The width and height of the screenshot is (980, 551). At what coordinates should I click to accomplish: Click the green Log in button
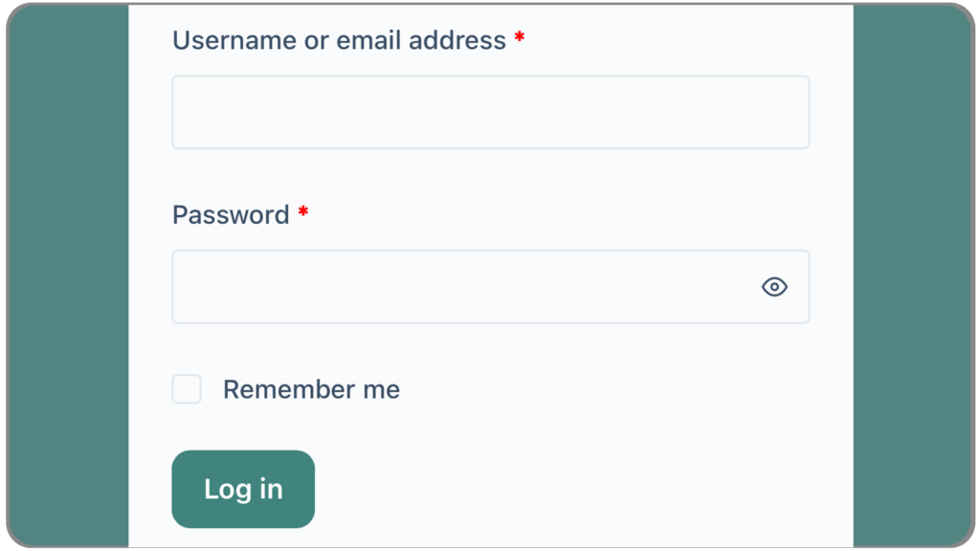click(243, 489)
